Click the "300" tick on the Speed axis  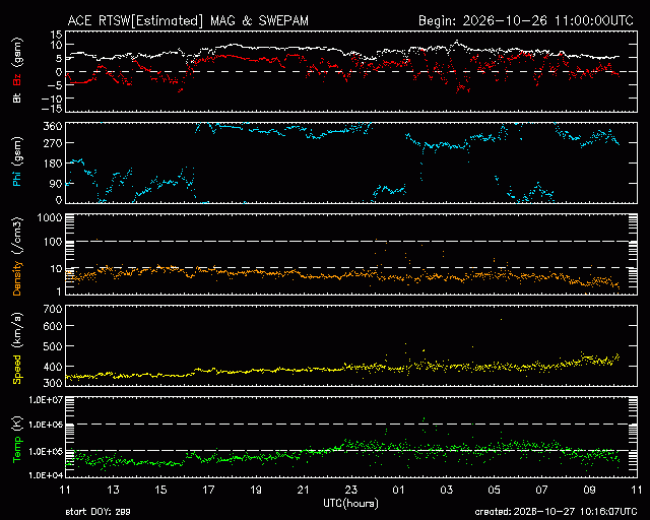coord(53,383)
